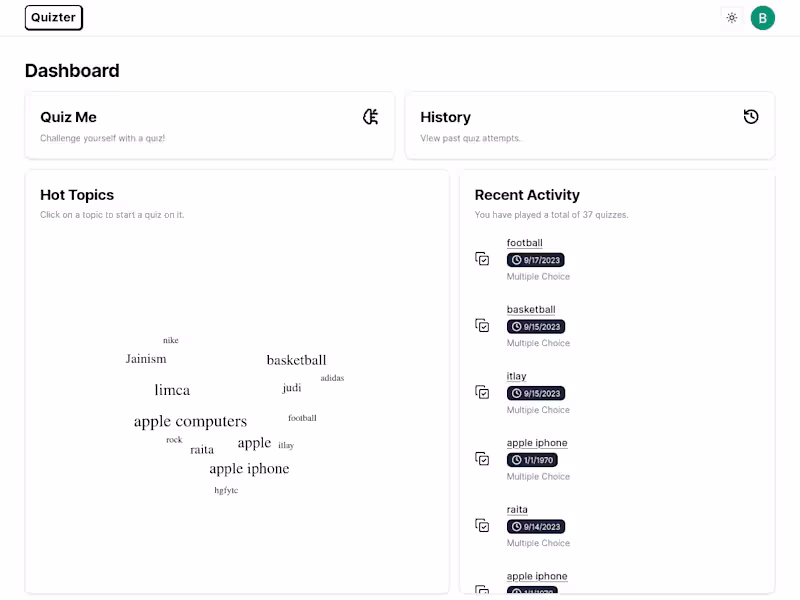800x600 pixels.
Task: Toggle the light/dark theme sun icon
Action: tap(732, 18)
